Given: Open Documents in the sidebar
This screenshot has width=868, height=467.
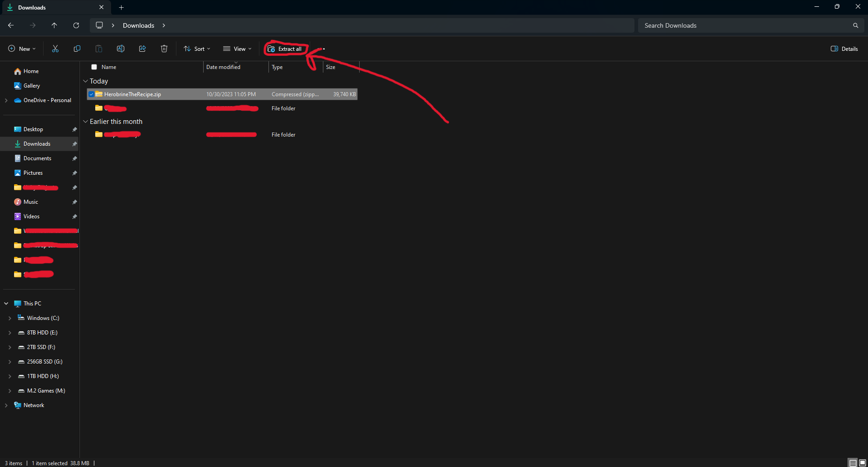Looking at the screenshot, I should click(x=37, y=158).
